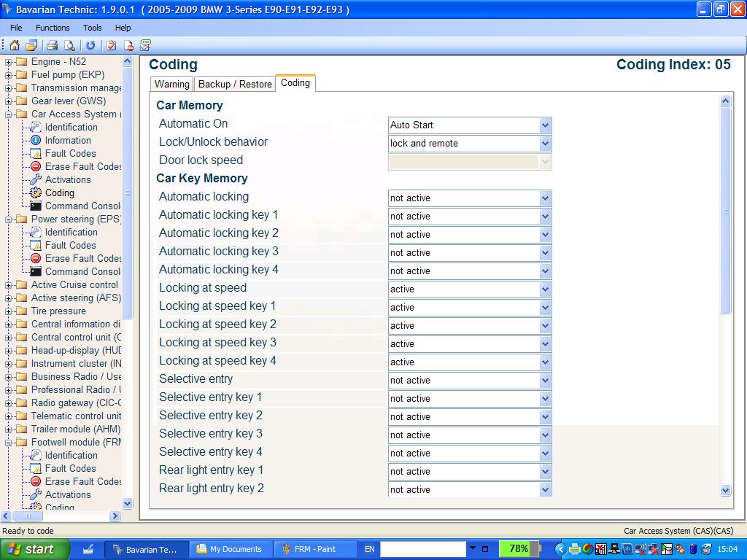Collapse the Car Access System node

pos(8,114)
